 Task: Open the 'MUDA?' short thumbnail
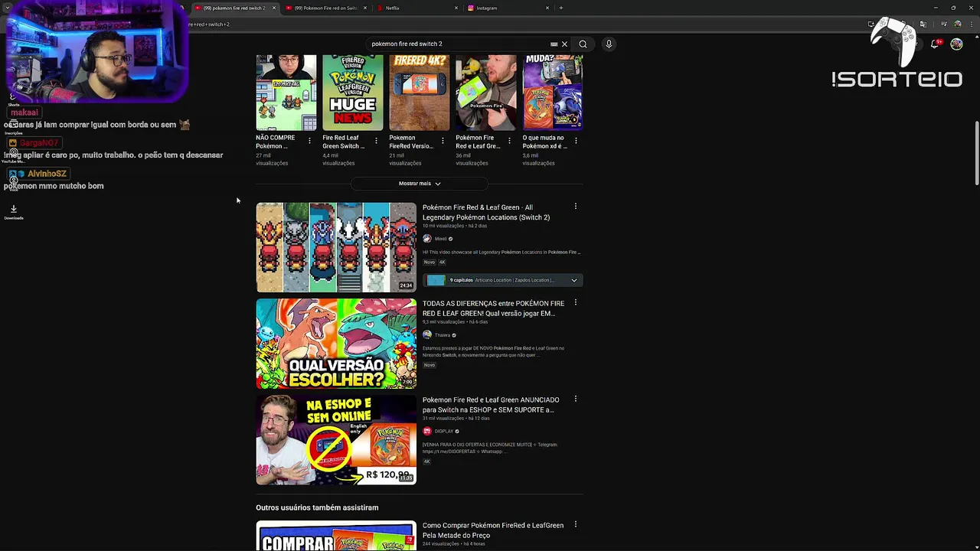552,92
